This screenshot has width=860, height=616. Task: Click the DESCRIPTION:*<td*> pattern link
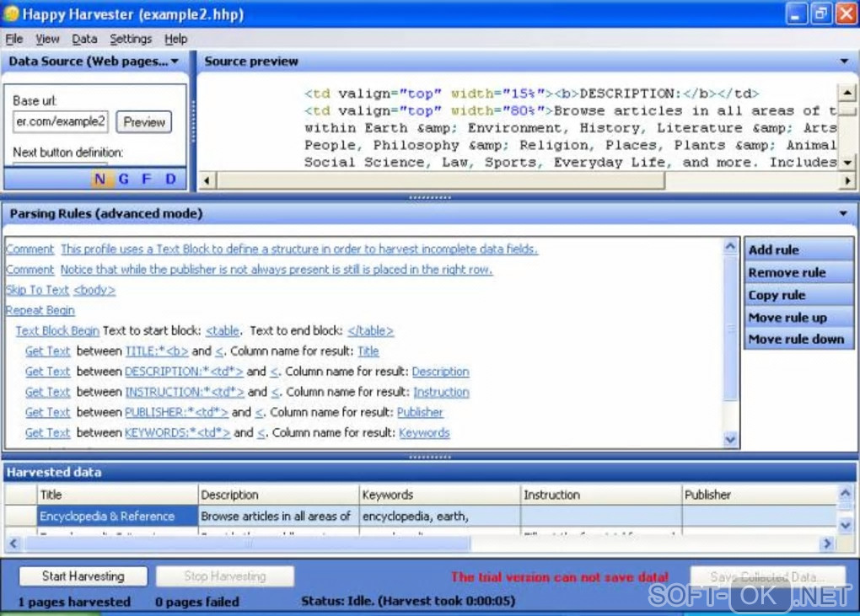click(x=184, y=371)
